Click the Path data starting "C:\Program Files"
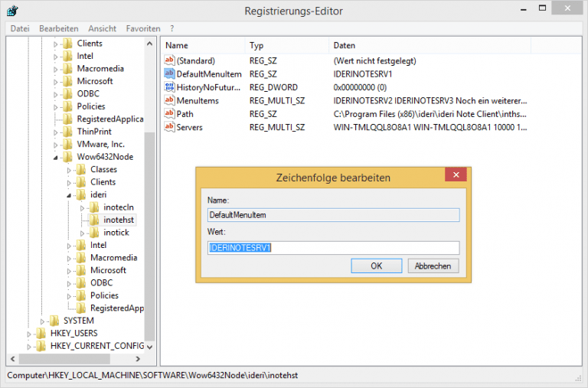 click(430, 114)
